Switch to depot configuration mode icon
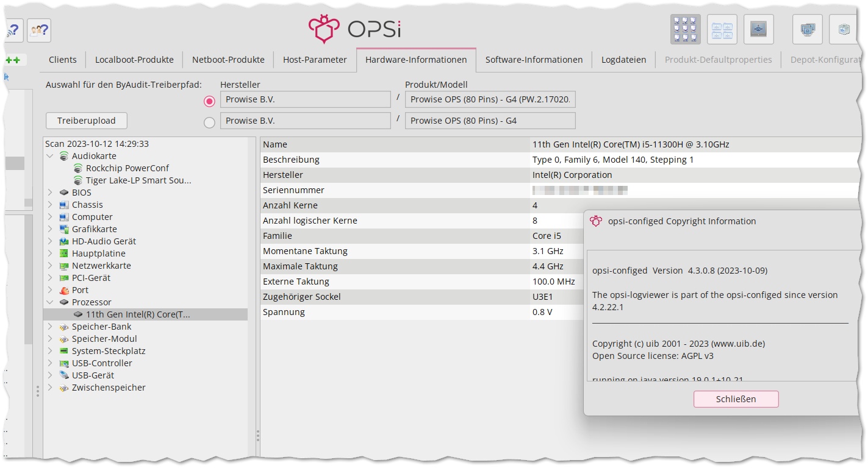868x468 pixels. tap(722, 29)
